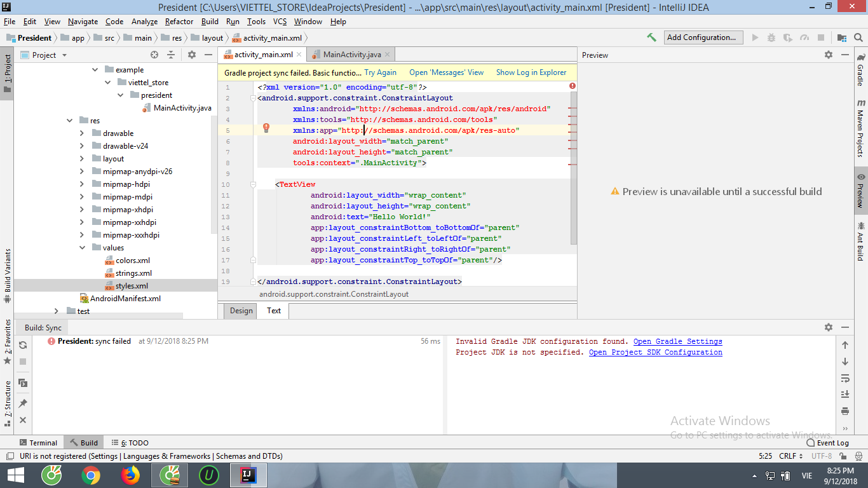Click Show Log in Explorer link
Image resolution: width=868 pixels, height=488 pixels.
pos(531,72)
